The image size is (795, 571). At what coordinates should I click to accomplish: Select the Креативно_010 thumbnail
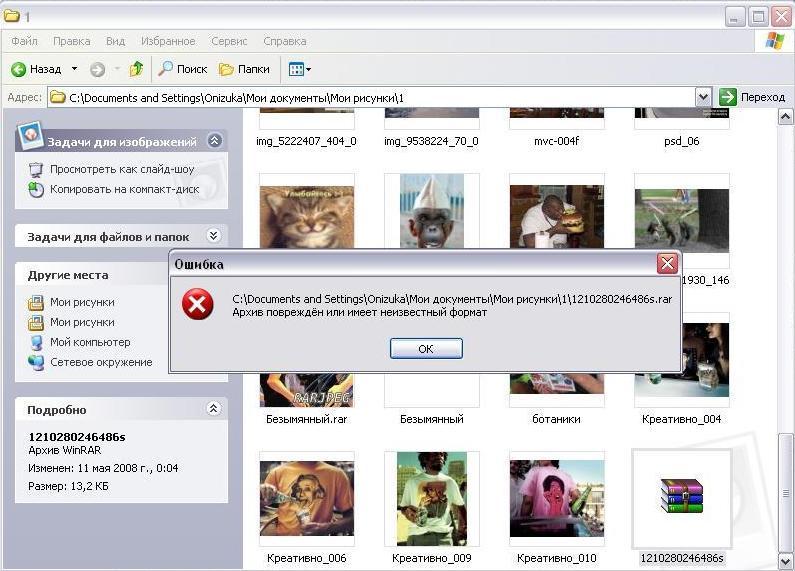[x=557, y=498]
